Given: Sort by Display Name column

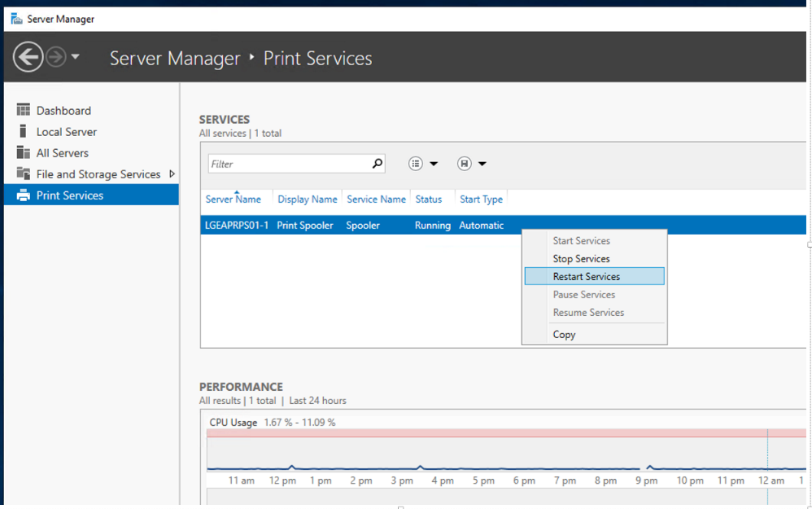Looking at the screenshot, I should click(x=307, y=200).
